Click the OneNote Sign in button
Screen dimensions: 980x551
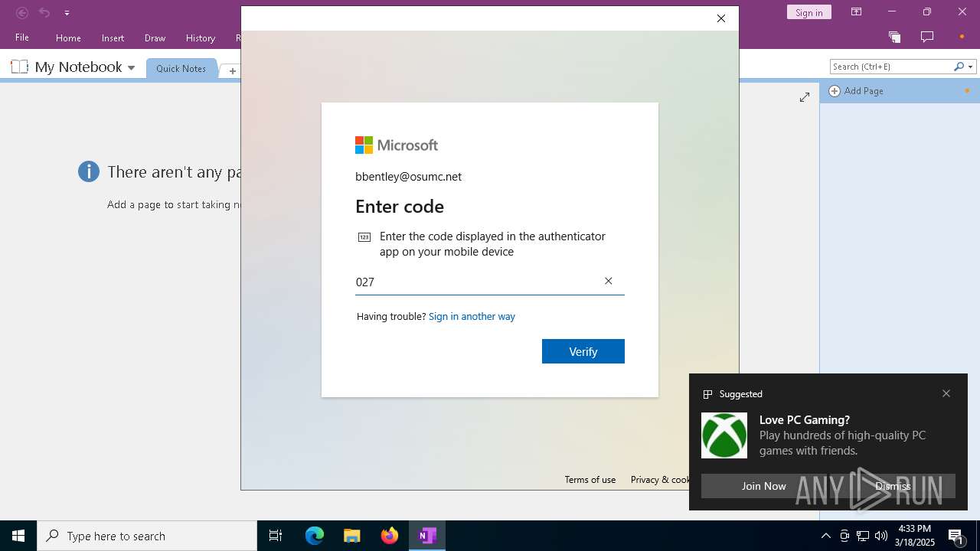tap(809, 12)
